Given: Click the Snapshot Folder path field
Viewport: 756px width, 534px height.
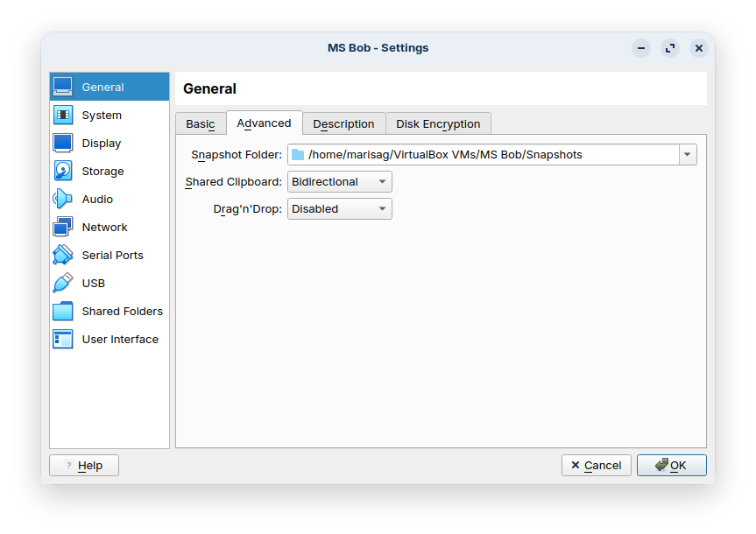Looking at the screenshot, I should (x=484, y=155).
